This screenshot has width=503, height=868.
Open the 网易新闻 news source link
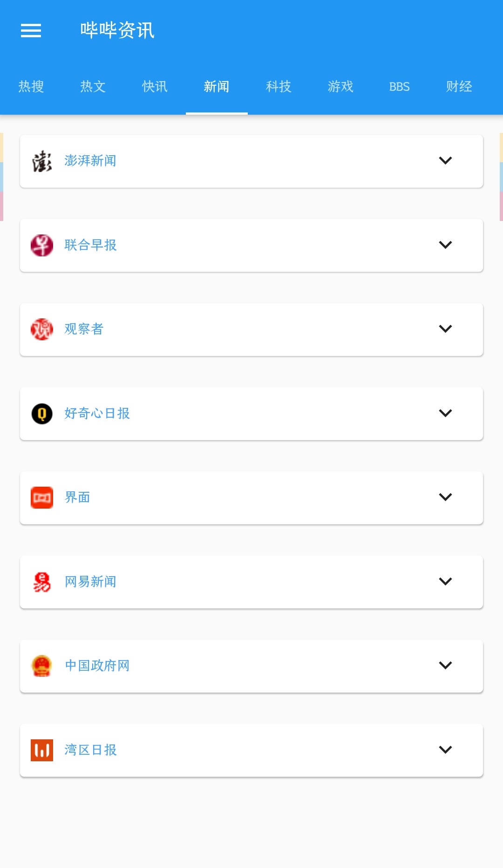click(90, 582)
